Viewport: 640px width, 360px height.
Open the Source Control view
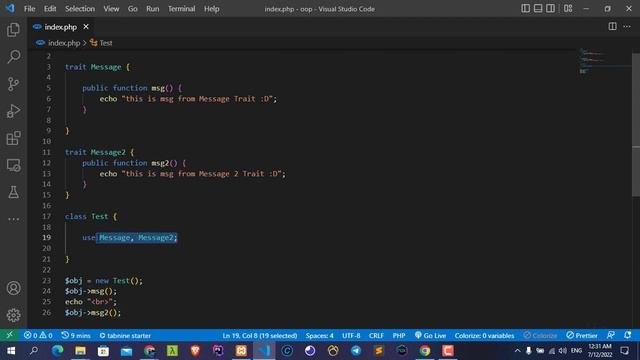click(x=13, y=84)
